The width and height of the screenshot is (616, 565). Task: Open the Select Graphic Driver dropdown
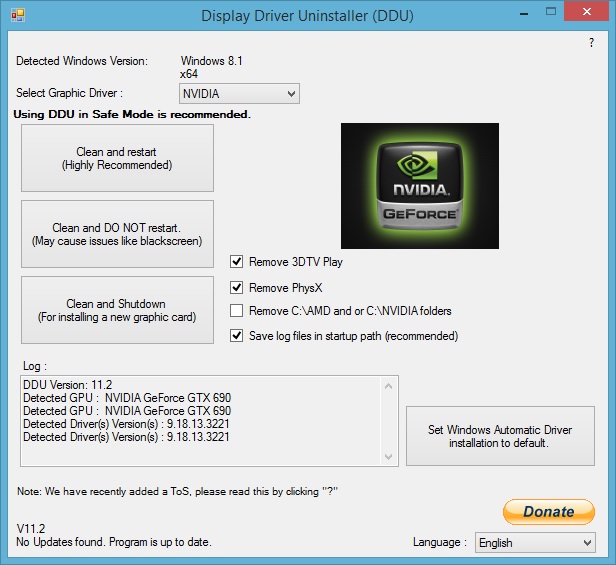(239, 94)
